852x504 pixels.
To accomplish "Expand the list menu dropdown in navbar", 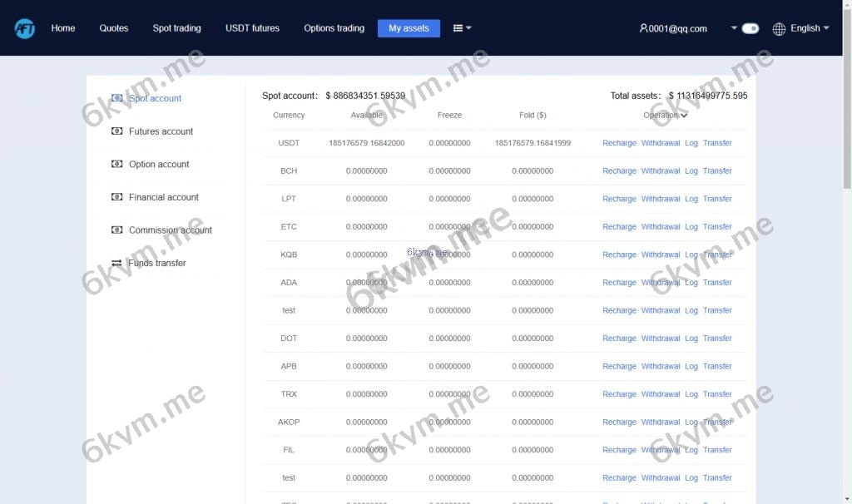I will [462, 28].
